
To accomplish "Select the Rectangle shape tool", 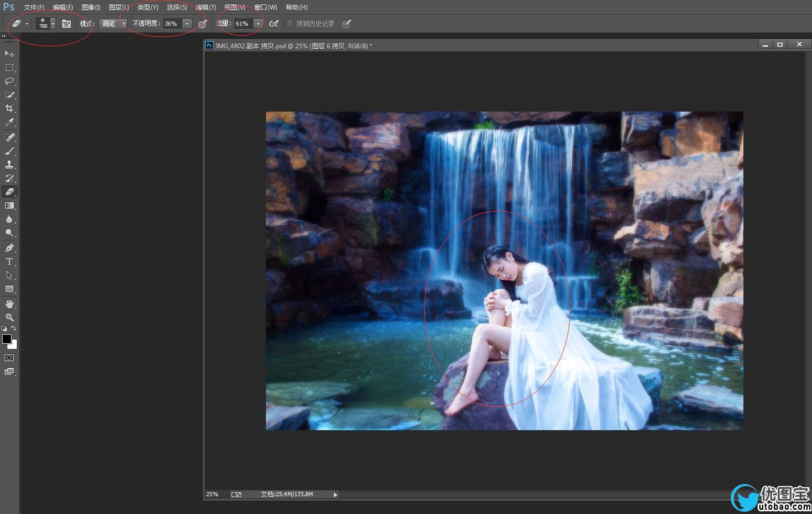I will pos(9,289).
